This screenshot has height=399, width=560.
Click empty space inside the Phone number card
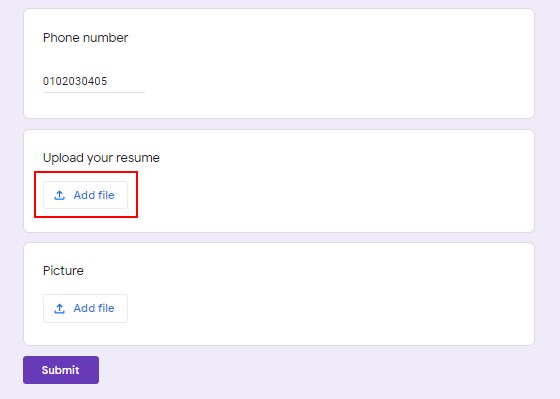(339, 64)
